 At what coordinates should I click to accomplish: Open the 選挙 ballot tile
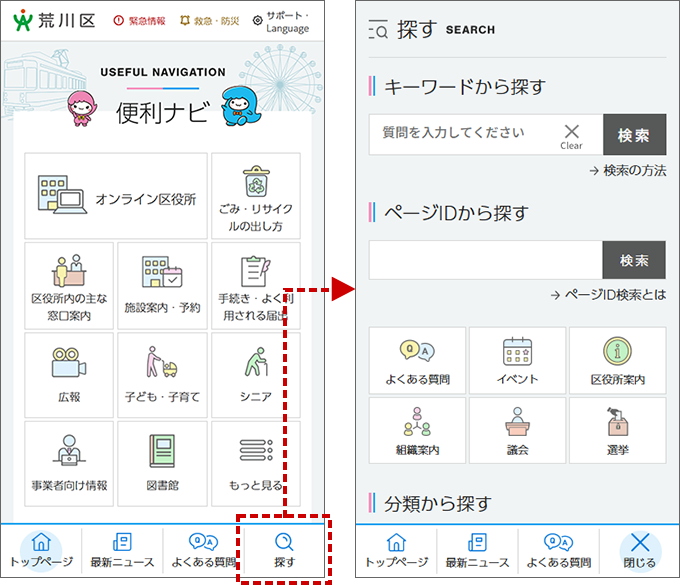pos(618,431)
